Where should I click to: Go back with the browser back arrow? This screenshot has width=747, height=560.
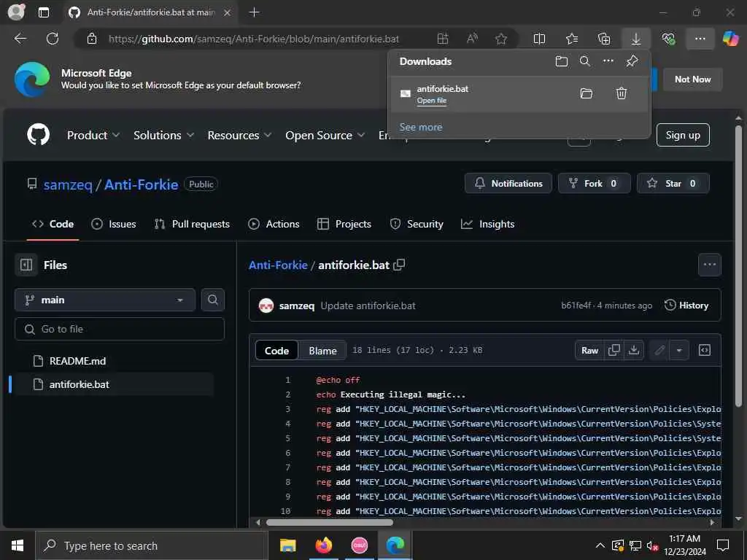20,39
